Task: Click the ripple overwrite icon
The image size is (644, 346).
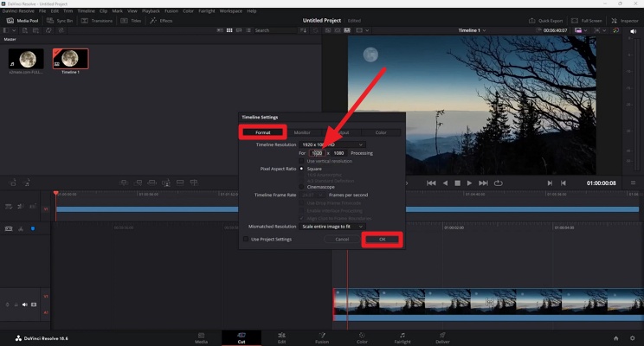Action: point(152,183)
